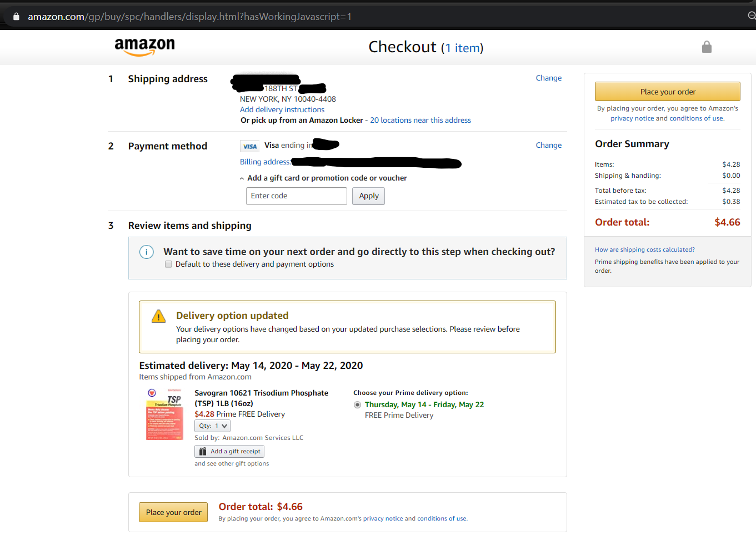Viewport: 756px width, 540px height.
Task: Click the Visa card icon
Action: [x=250, y=146]
